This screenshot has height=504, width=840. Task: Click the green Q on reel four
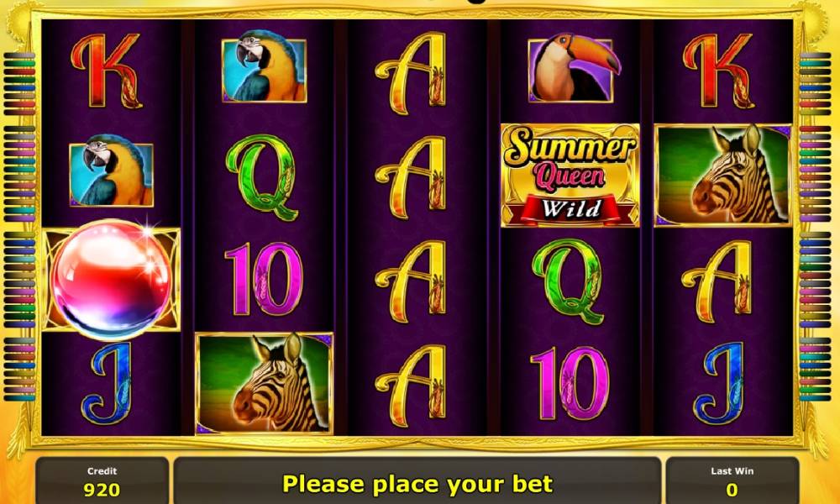(569, 281)
